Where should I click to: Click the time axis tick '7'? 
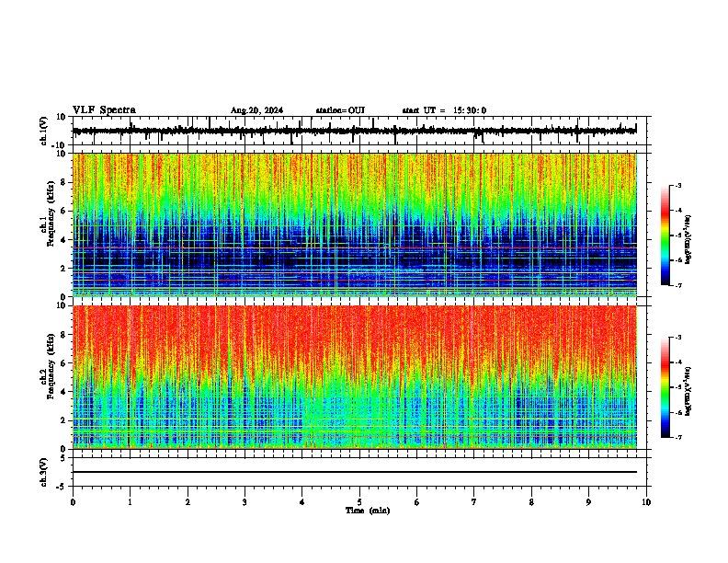(474, 502)
